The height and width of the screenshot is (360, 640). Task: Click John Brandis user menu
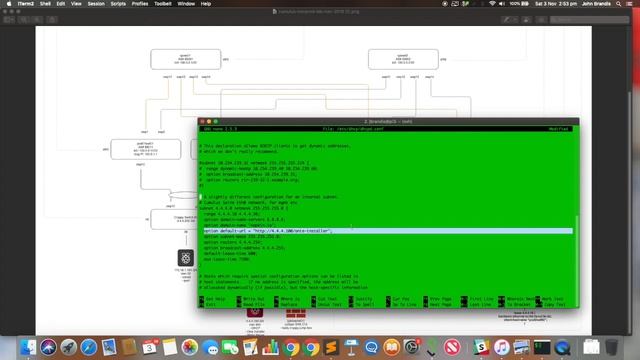(x=596, y=4)
